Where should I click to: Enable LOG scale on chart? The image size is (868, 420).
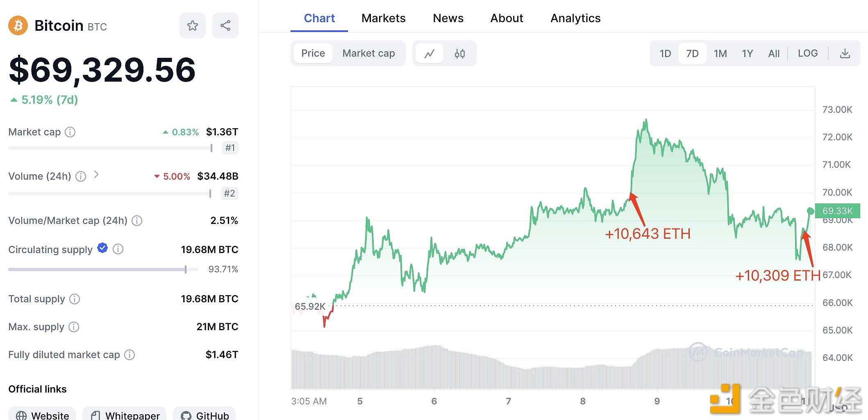tap(807, 53)
